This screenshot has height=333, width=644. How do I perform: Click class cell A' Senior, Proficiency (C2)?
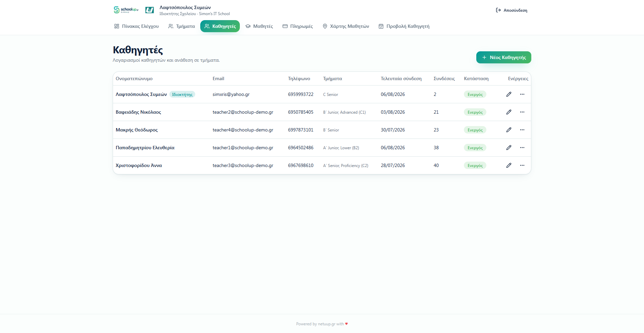(x=346, y=166)
